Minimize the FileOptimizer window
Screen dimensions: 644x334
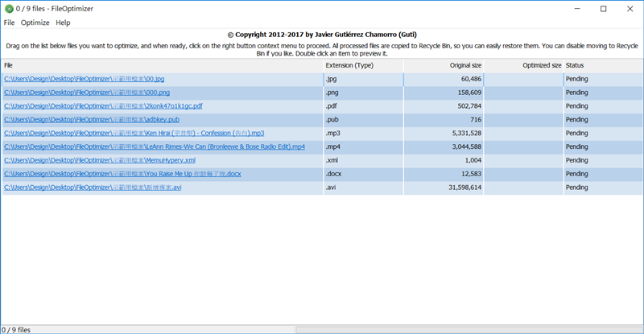point(577,9)
